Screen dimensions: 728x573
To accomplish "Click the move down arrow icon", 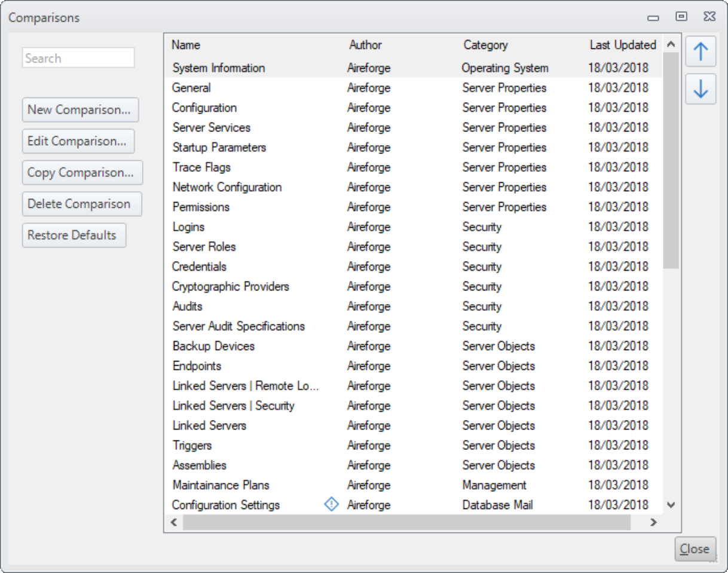I will point(701,88).
